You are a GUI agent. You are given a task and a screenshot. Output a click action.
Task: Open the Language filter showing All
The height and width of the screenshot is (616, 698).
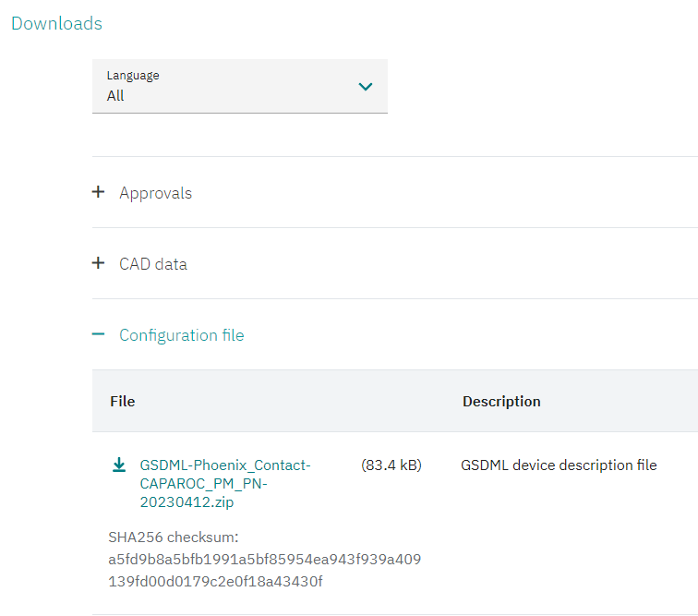[x=239, y=87]
